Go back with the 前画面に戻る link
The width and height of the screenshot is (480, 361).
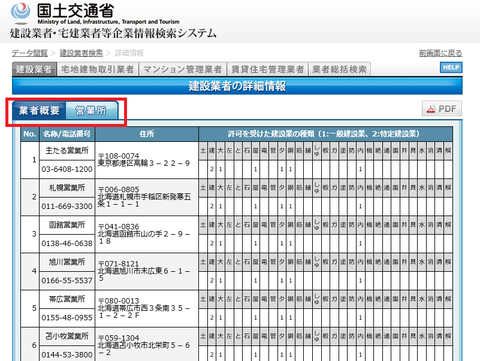441,53
